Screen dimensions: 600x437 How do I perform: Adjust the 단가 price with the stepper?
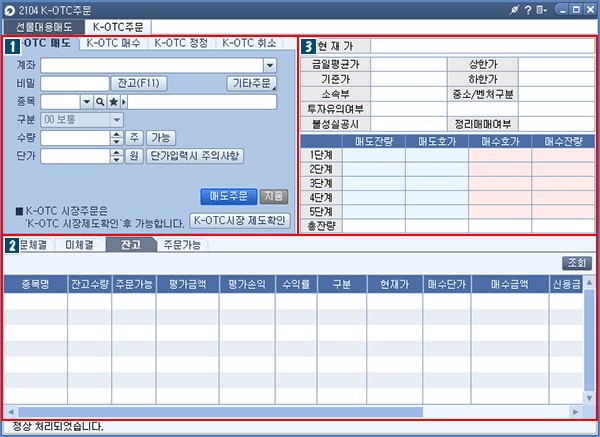[x=117, y=156]
